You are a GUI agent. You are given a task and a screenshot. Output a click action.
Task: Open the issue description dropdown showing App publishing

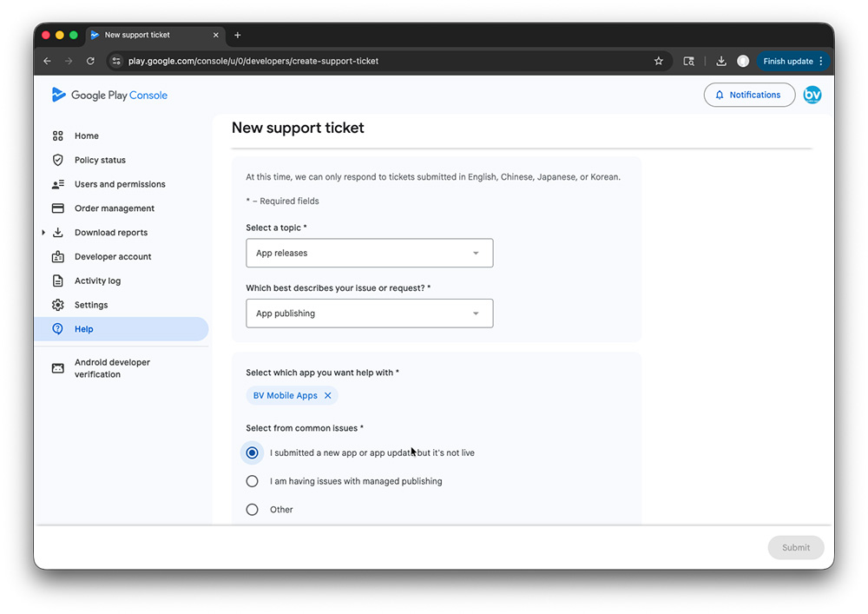coord(369,314)
